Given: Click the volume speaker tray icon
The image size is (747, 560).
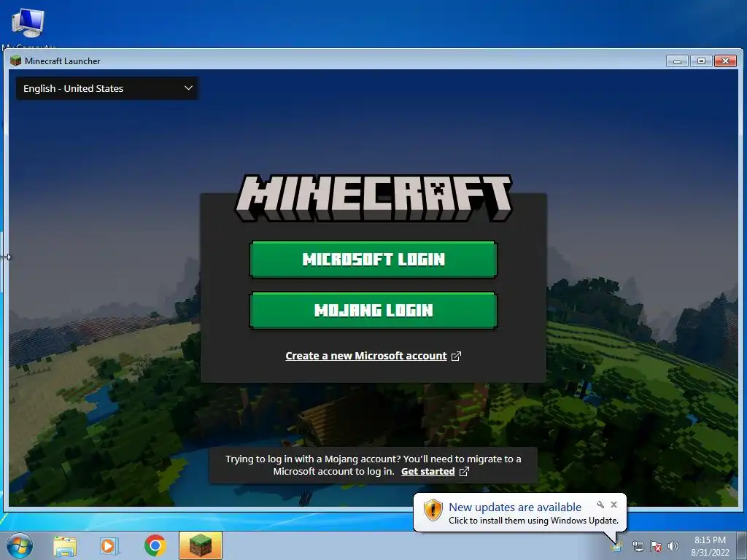Looking at the screenshot, I should tap(673, 546).
